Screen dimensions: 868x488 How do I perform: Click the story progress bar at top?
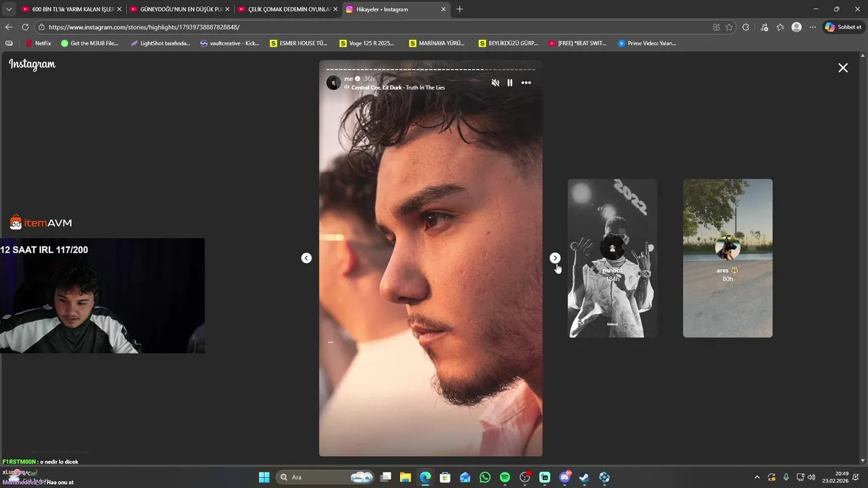coord(431,69)
